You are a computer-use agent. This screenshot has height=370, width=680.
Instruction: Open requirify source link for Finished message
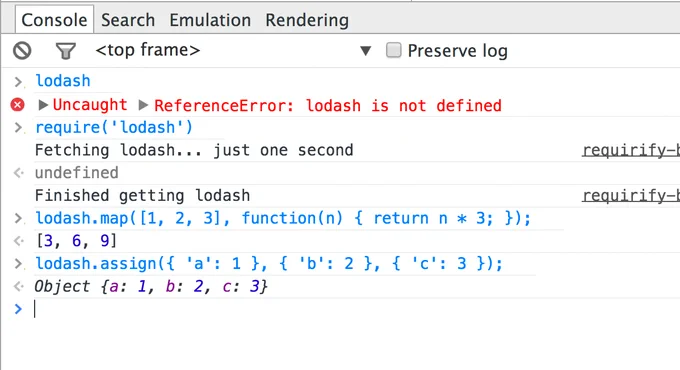[x=631, y=196]
